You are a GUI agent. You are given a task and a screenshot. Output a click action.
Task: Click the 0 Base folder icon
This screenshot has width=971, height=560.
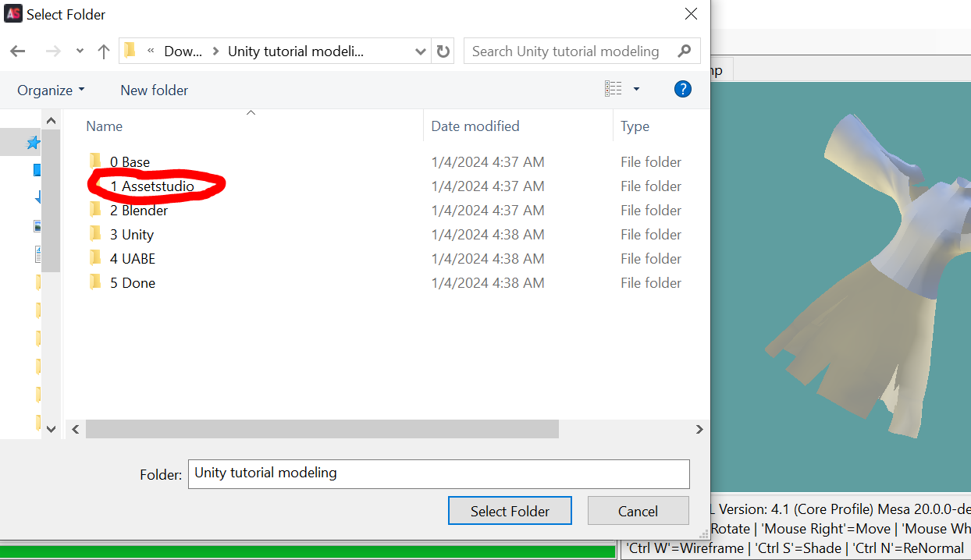95,161
